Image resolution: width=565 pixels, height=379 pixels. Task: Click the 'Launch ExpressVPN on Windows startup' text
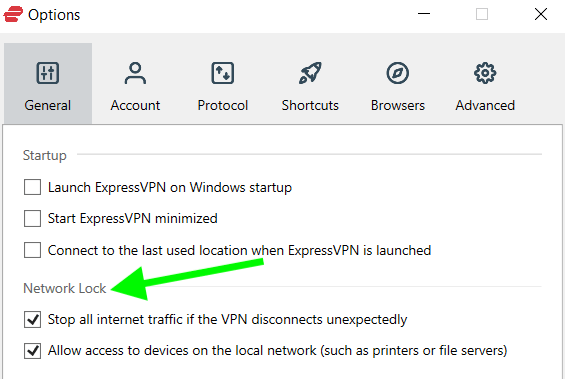[170, 187]
